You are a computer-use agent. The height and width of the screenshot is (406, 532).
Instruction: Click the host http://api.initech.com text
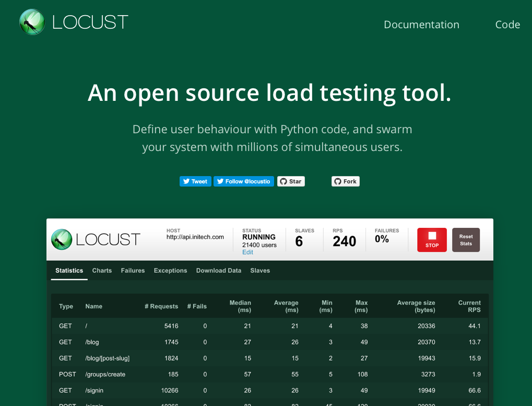195,237
